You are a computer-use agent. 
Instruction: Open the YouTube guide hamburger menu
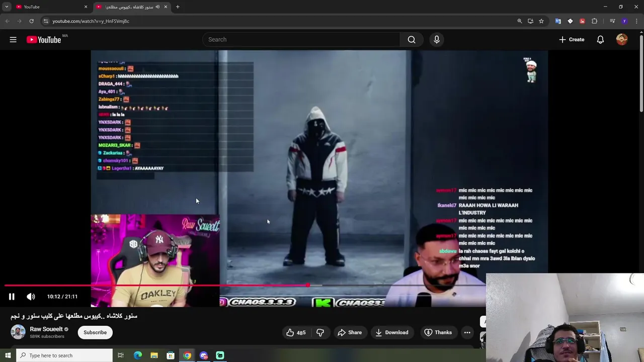tap(13, 40)
